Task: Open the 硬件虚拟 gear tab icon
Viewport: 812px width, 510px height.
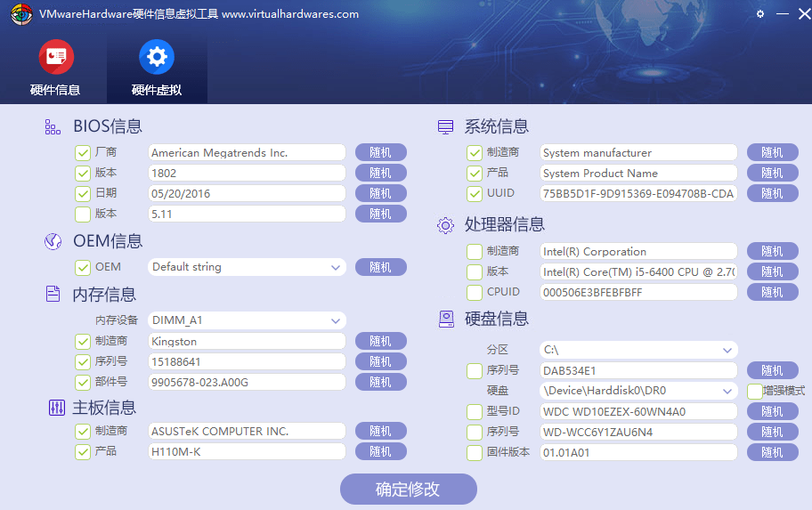Action: [157, 56]
